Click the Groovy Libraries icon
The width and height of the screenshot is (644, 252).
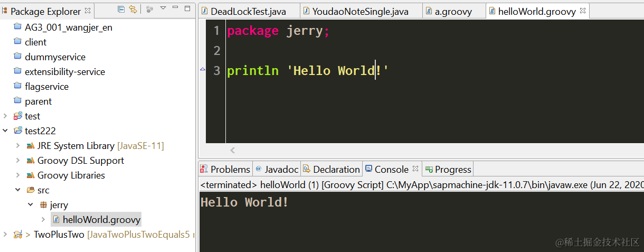[30, 175]
